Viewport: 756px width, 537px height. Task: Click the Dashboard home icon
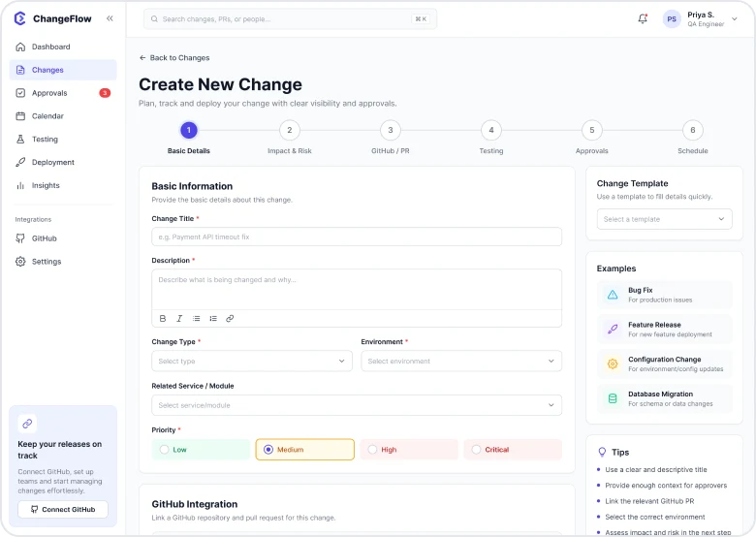click(x=20, y=47)
